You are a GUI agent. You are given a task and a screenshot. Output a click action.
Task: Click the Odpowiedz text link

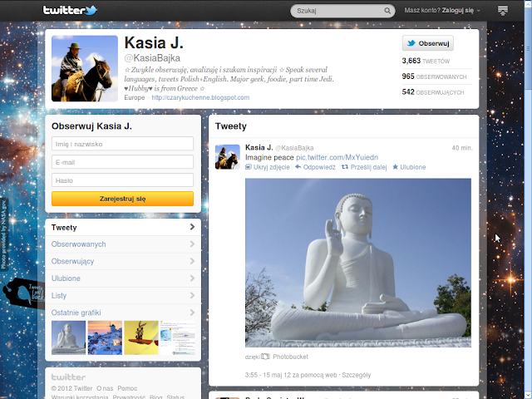point(319,167)
